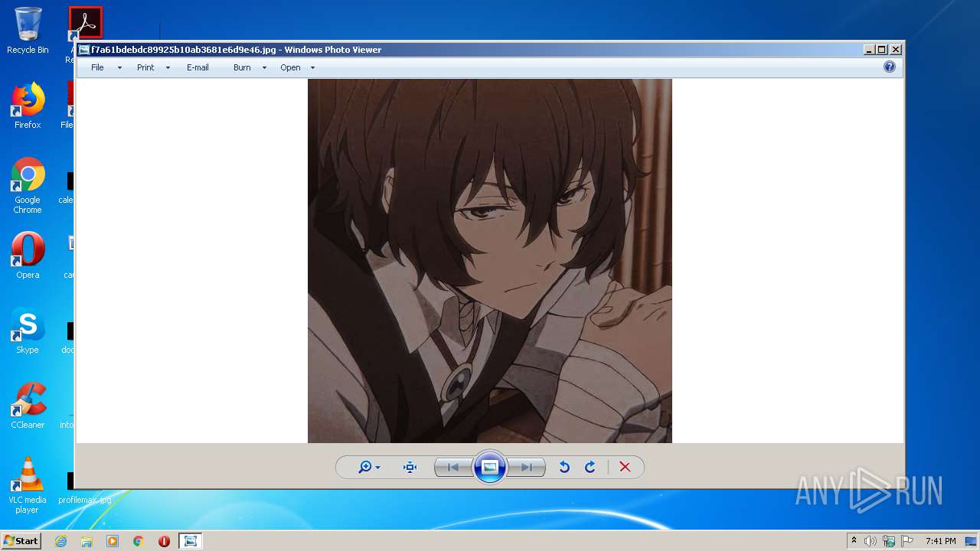This screenshot has width=980, height=551.
Task: Rotate the image counterclockwise
Action: click(564, 467)
